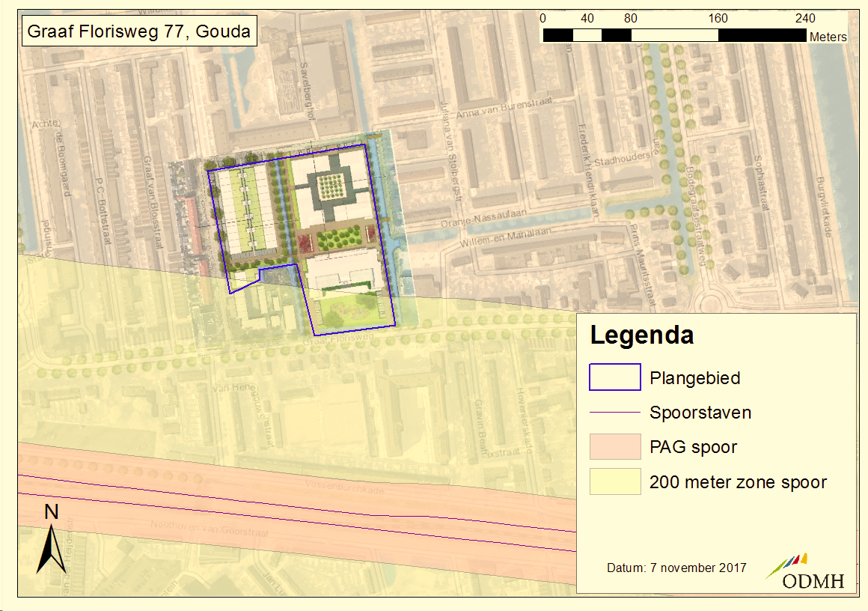Click the 200 meter zone yellow swatch
This screenshot has height=611, width=868.
point(614,481)
